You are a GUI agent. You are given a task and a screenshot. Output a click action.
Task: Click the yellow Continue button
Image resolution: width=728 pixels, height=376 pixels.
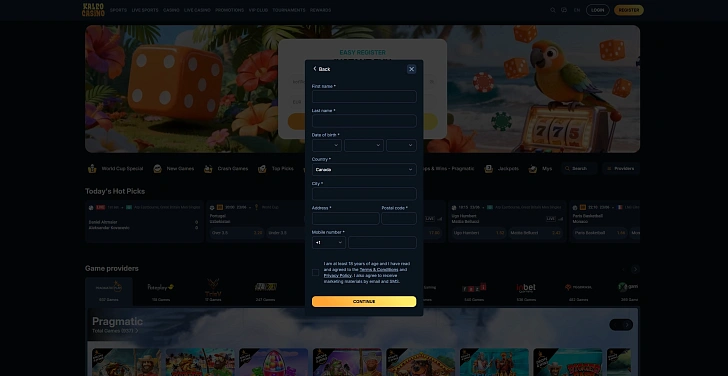pos(364,302)
